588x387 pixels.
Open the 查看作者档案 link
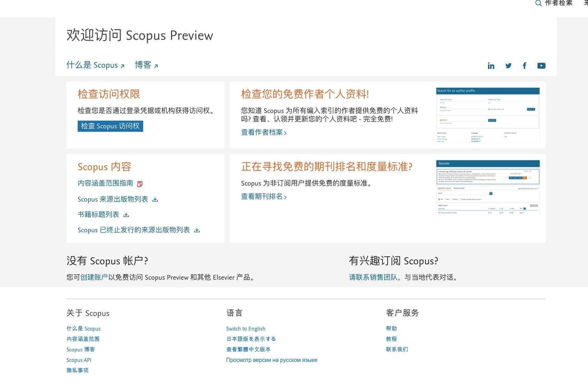[x=264, y=132]
